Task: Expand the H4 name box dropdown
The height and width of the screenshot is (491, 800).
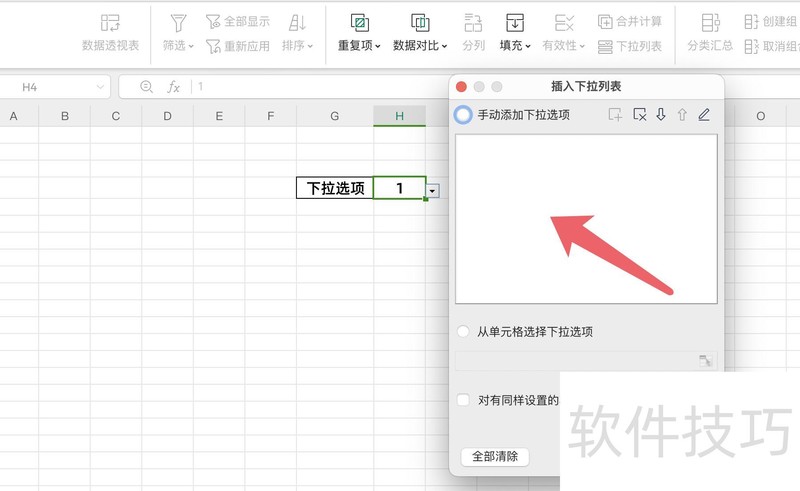Action: (100, 87)
